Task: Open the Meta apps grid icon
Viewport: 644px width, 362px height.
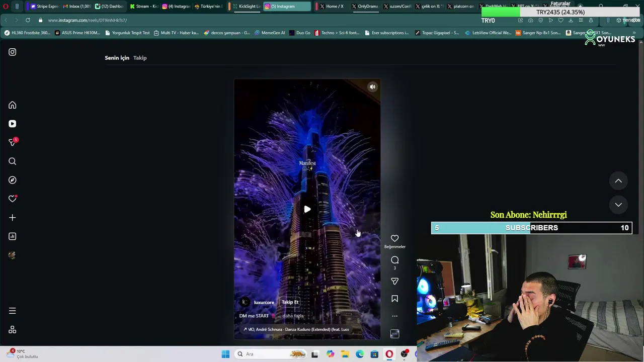Action: click(13, 330)
